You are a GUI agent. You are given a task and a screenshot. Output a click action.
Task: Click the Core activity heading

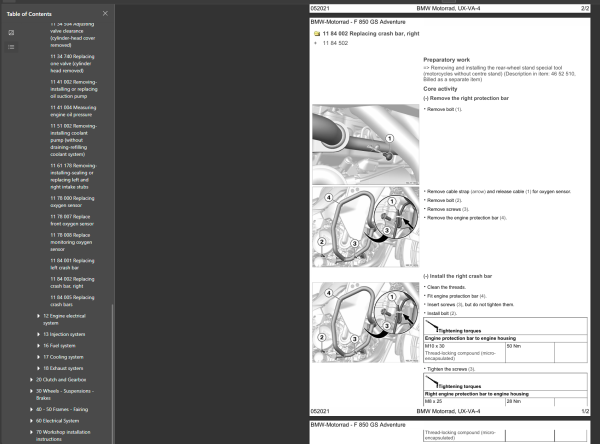click(x=440, y=89)
